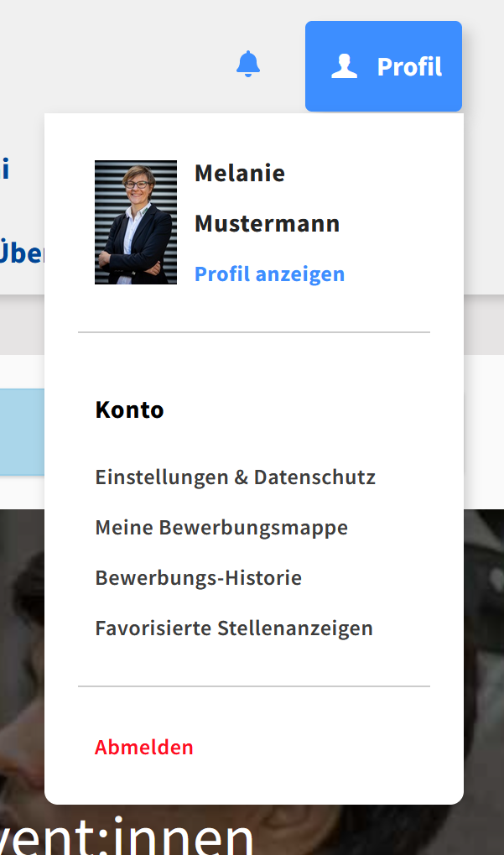Click the white vent:innen headline text
The height and width of the screenshot is (855, 504).
127,837
